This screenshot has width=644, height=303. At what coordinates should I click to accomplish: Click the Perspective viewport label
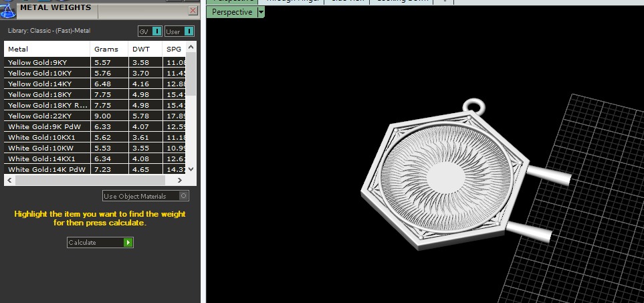[232, 12]
